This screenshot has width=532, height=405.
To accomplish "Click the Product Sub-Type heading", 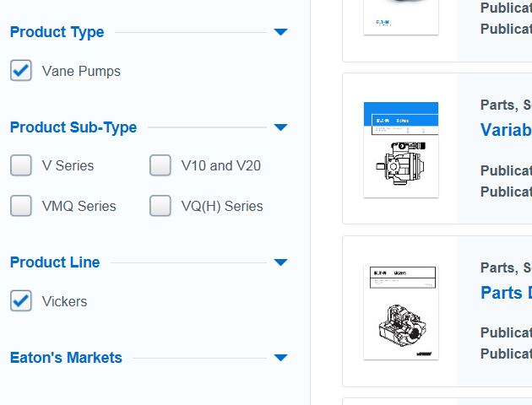I will (x=73, y=127).
